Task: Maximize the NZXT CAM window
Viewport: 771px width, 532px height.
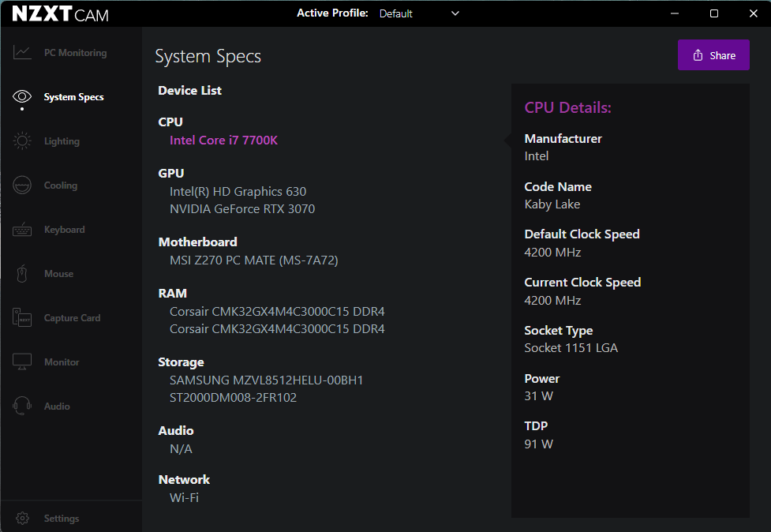Action: pos(714,13)
